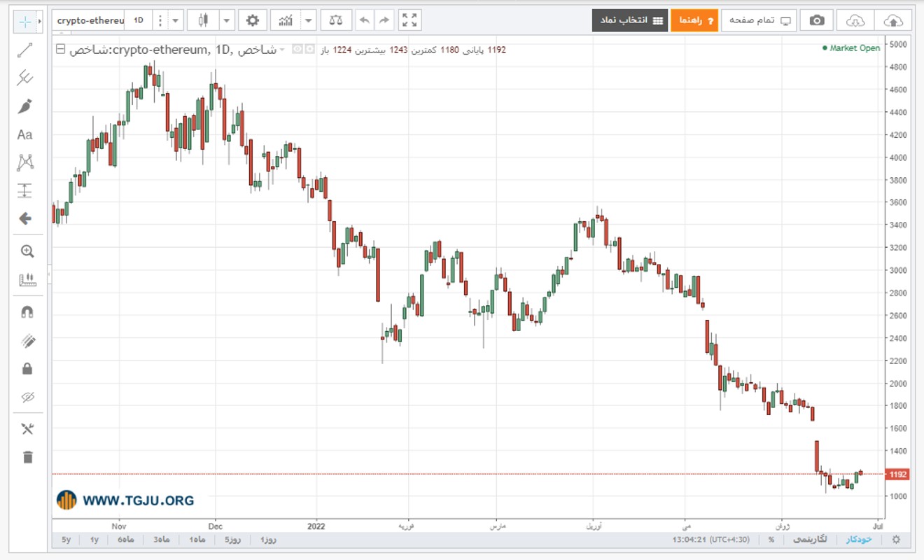Open the time interval dropdown arrow
Image resolution: width=924 pixels, height=560 pixels.
[x=176, y=20]
